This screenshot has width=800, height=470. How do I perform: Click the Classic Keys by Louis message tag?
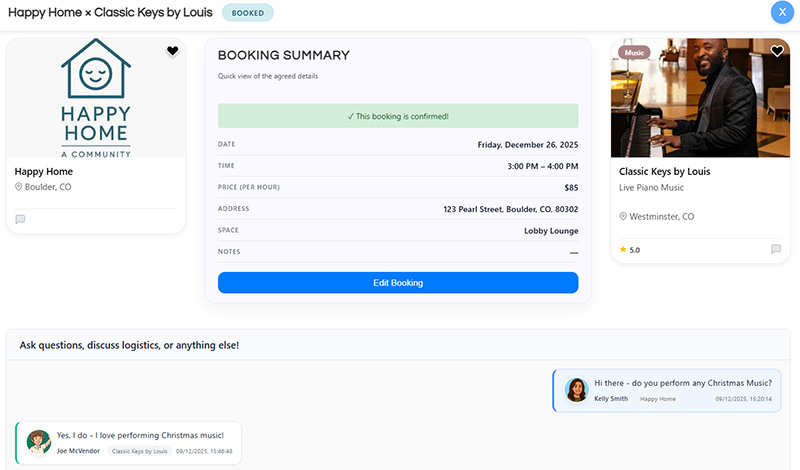coord(139,451)
